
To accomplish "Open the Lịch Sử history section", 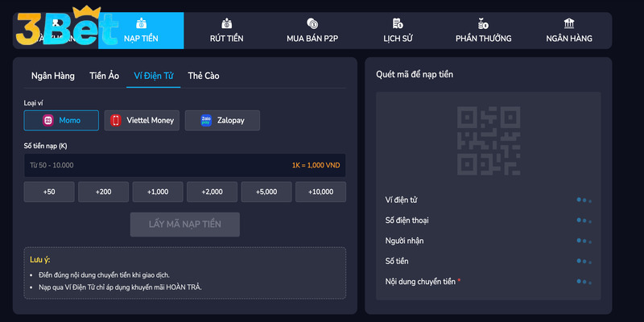I will coord(398,31).
